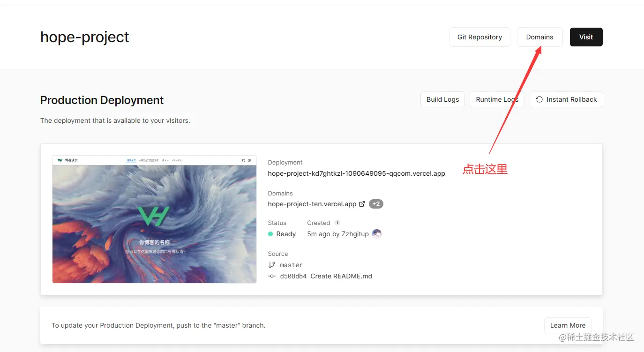Click the info icon next to Created
Viewport: 644px width, 352px height.
click(337, 223)
